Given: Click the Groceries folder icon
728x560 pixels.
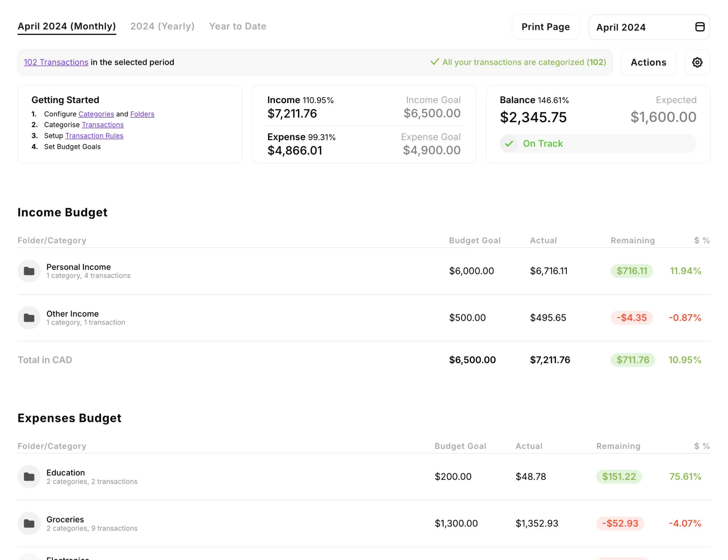Looking at the screenshot, I should 29,523.
